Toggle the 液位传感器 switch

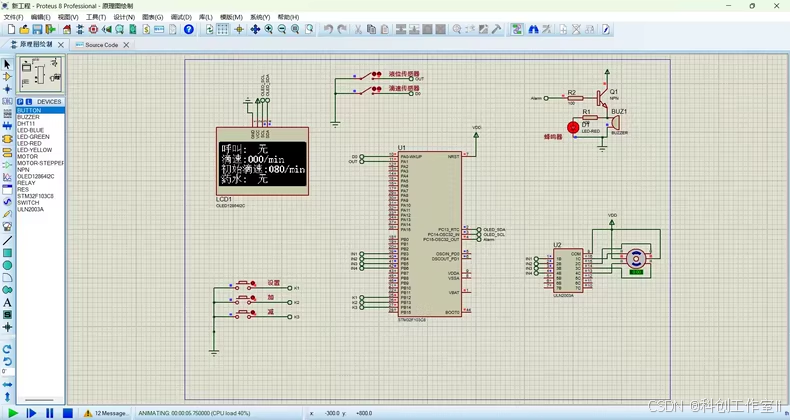click(x=368, y=76)
